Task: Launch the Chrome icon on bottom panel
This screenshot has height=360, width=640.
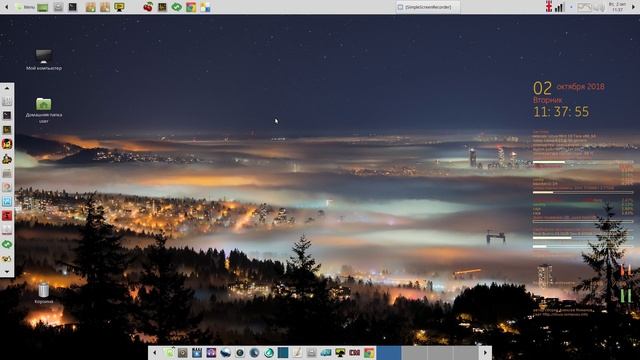Action: tap(369, 353)
